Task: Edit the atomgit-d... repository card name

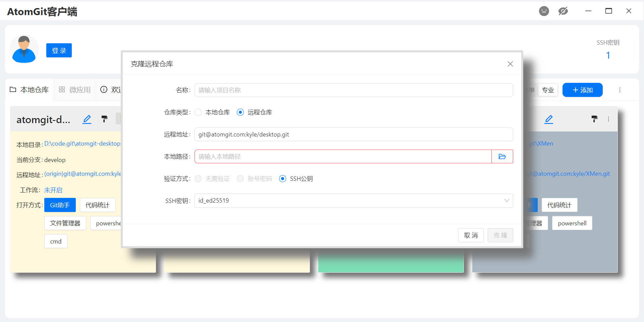Action: [87, 119]
